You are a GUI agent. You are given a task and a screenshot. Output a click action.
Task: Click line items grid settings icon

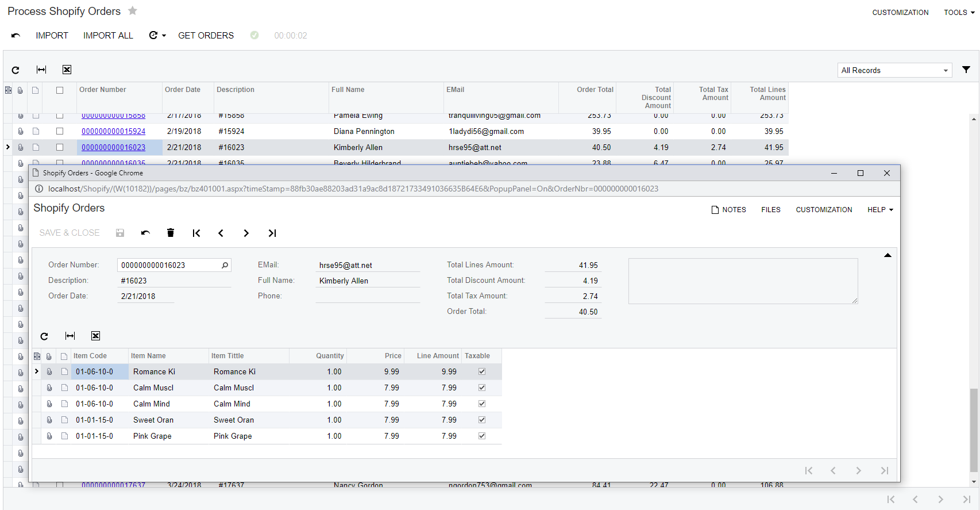coord(37,356)
